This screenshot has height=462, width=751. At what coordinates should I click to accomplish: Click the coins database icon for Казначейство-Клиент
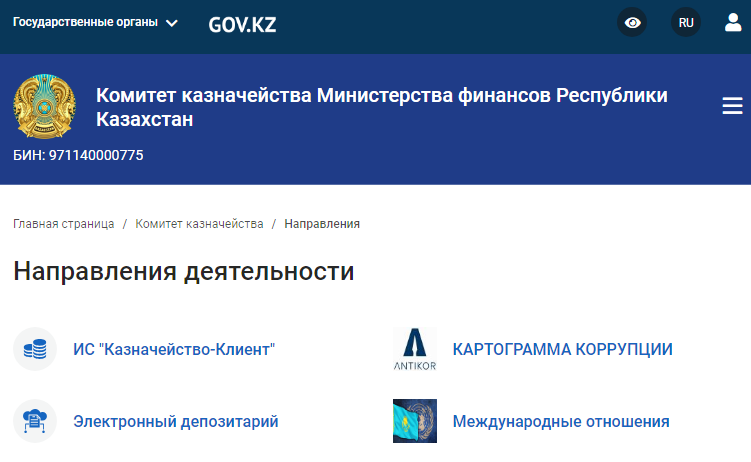[35, 350]
